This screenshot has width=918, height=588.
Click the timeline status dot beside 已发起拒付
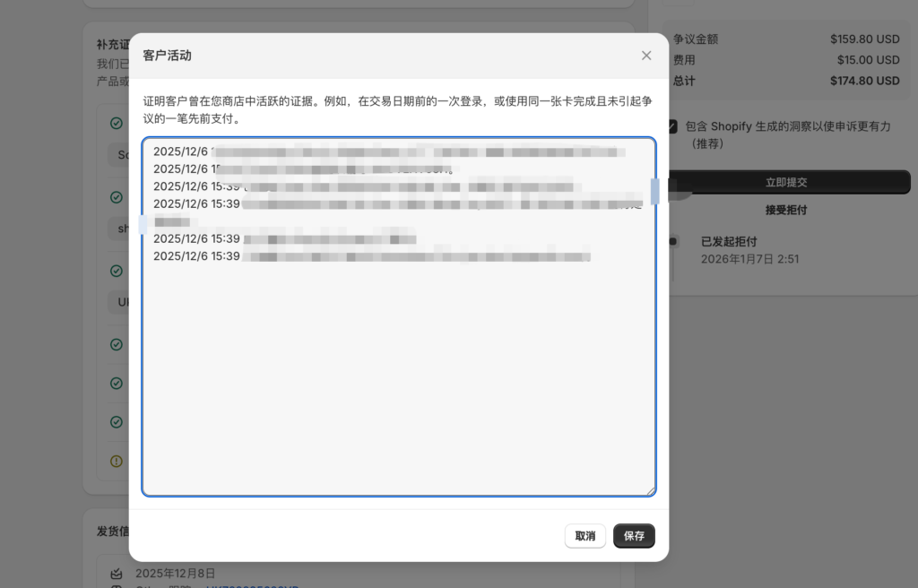tap(675, 240)
